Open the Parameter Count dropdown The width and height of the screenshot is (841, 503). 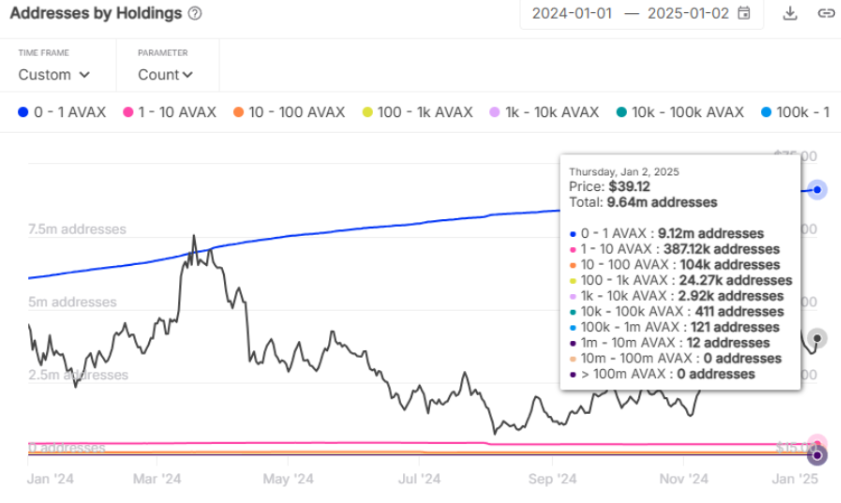click(165, 75)
